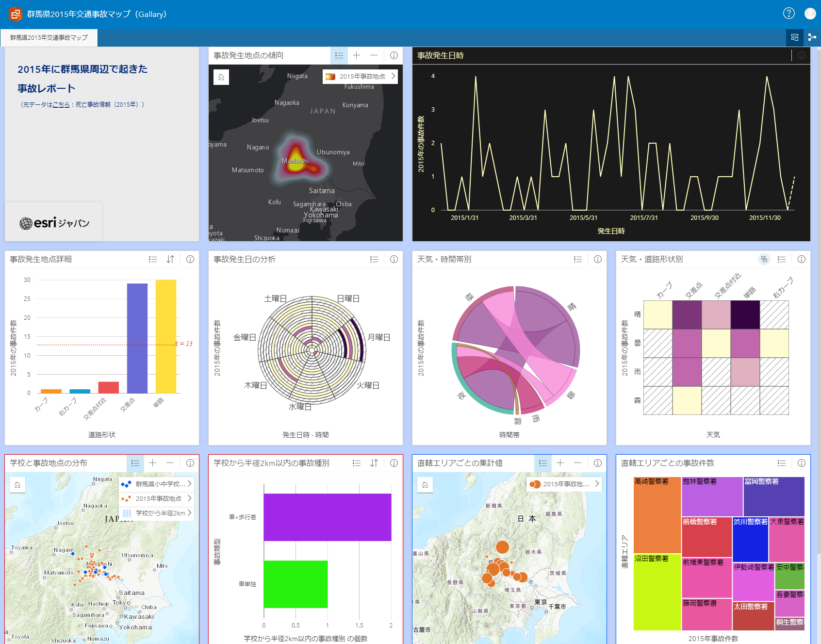This screenshot has height=644, width=821.
Task: Reset home extent on 直轄エリア map
Action: tap(425, 485)
